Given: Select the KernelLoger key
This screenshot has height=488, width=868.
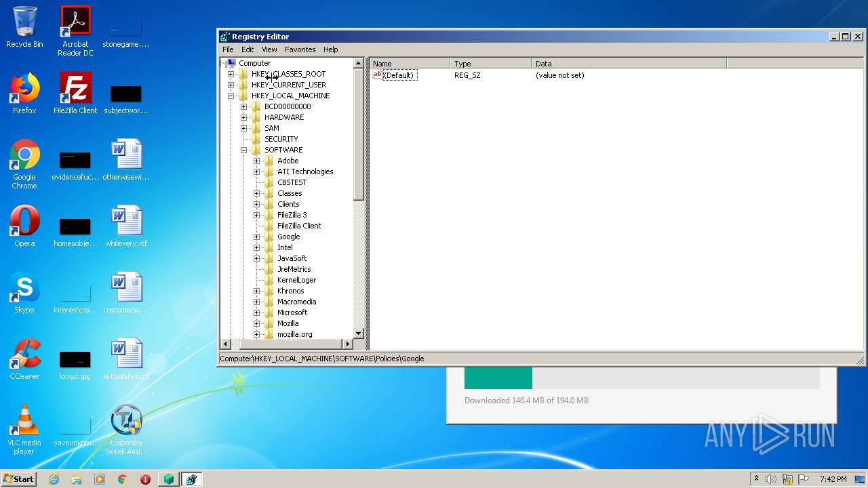Looking at the screenshot, I should coord(296,280).
